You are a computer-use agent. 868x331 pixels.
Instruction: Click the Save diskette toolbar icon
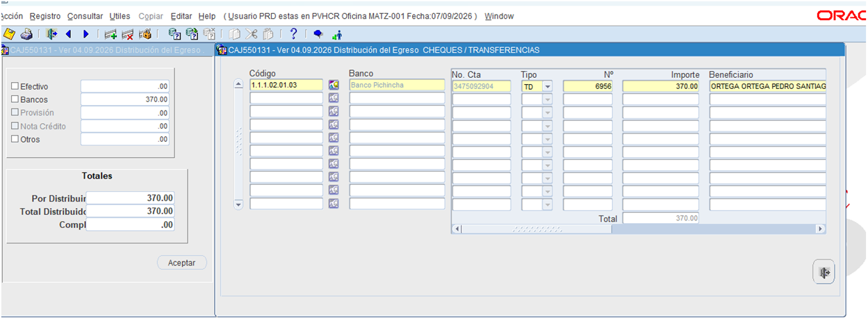pyautogui.click(x=9, y=33)
